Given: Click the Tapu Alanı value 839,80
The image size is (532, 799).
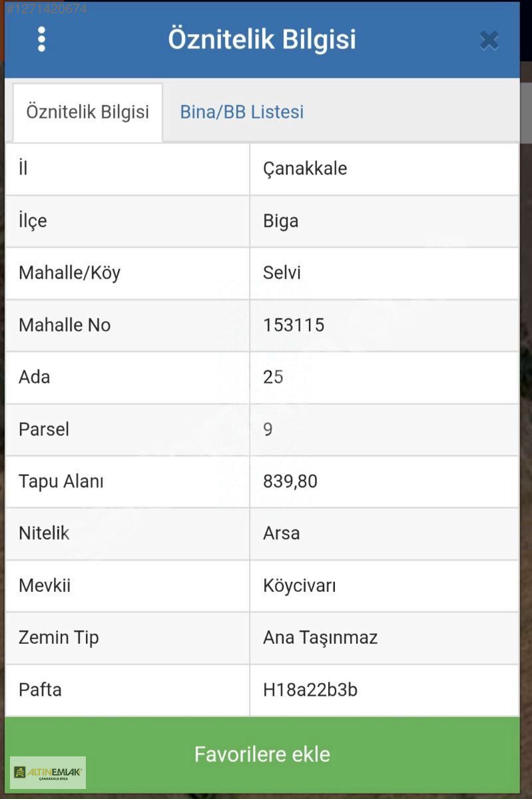Looking at the screenshot, I should [x=290, y=481].
